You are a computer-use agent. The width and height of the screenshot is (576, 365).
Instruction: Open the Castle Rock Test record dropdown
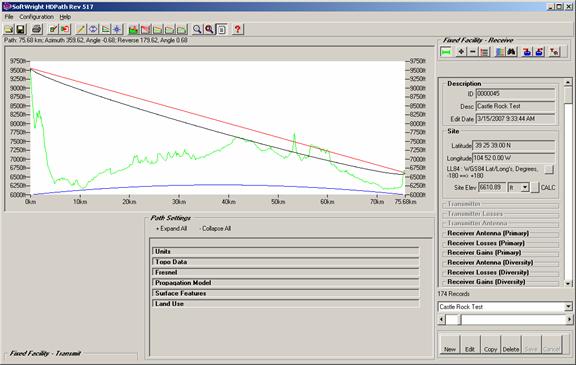(568, 307)
